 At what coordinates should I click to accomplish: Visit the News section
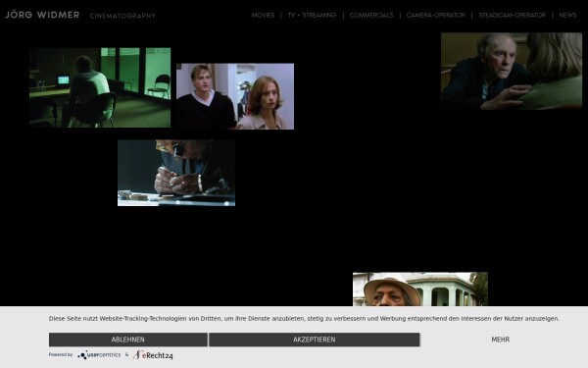[x=567, y=16]
